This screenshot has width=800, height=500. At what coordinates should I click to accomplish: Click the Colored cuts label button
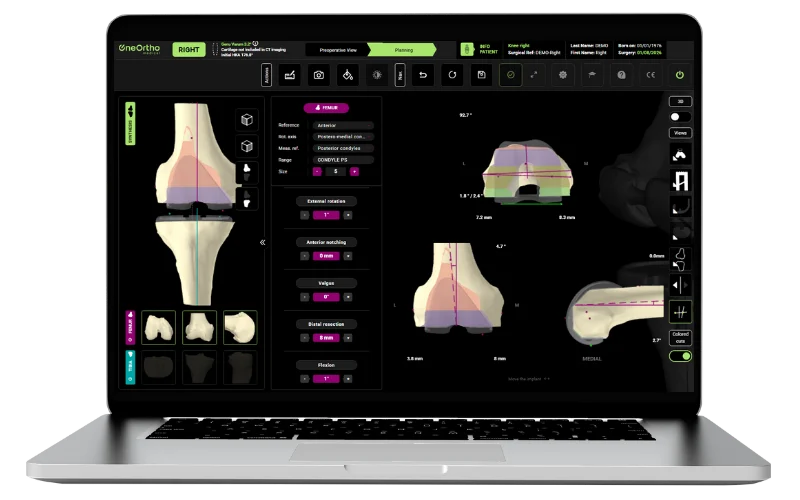[680, 337]
